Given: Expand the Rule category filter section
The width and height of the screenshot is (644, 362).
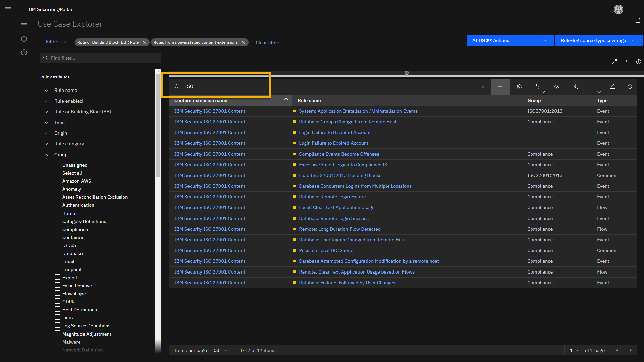Looking at the screenshot, I should coord(46,144).
